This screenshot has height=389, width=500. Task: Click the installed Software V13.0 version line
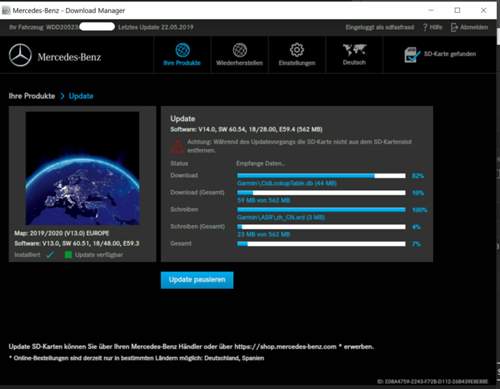click(x=77, y=243)
